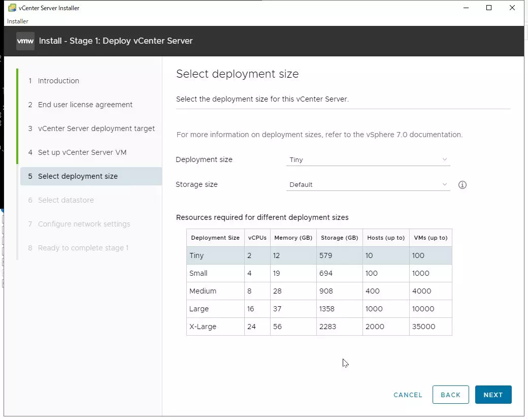
Task: Click VMs value 10000 in Large row
Action: [x=423, y=309]
